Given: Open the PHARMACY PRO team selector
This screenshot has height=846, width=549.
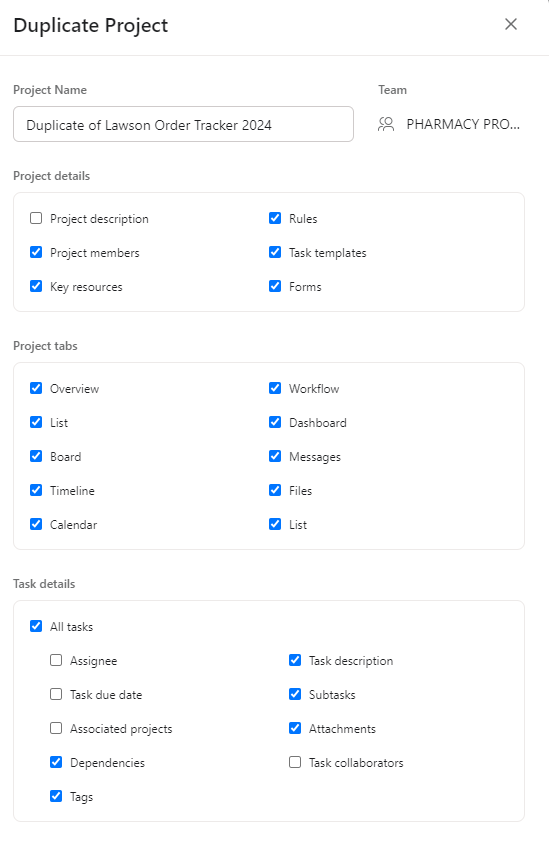Looking at the screenshot, I should pyautogui.click(x=449, y=125).
